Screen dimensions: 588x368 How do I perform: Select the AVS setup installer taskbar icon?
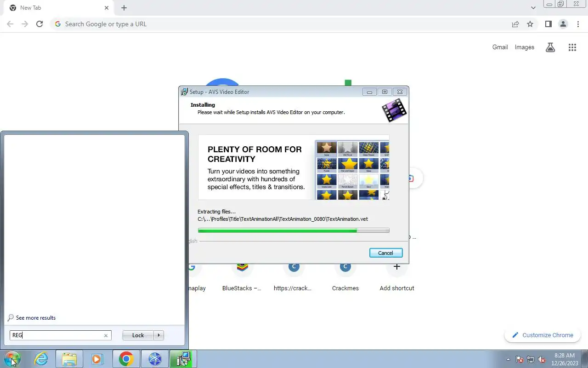click(183, 359)
